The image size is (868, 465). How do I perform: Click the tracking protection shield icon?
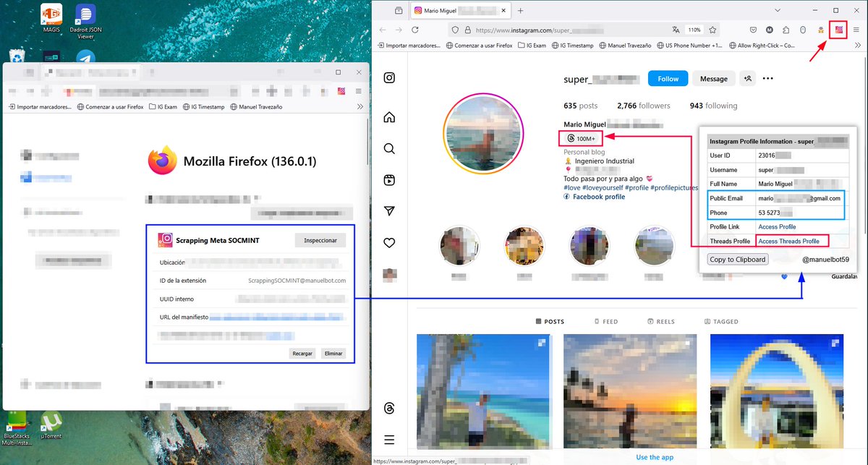point(454,30)
